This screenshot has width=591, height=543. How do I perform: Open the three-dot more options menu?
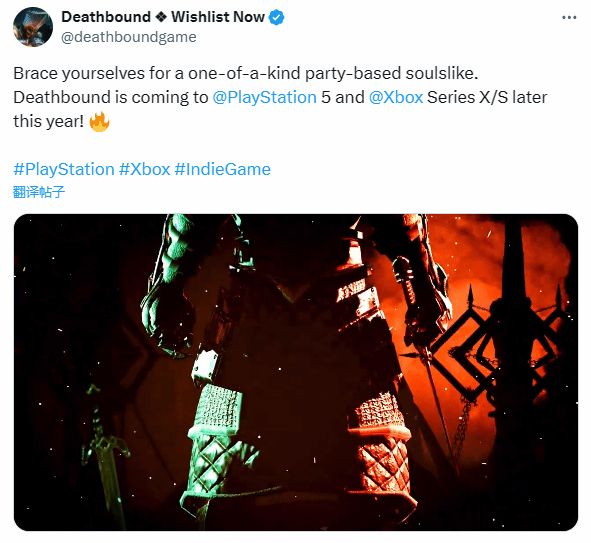(x=569, y=18)
